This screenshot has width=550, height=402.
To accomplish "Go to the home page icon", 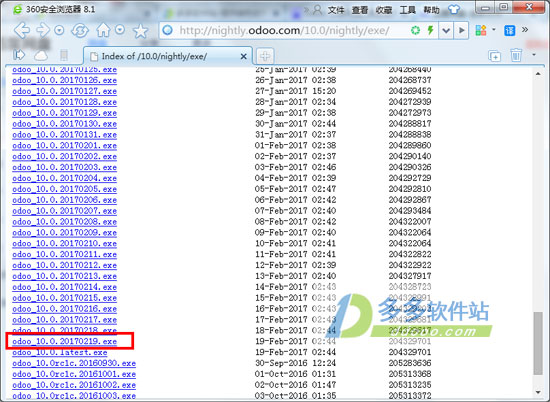I will tap(103, 31).
